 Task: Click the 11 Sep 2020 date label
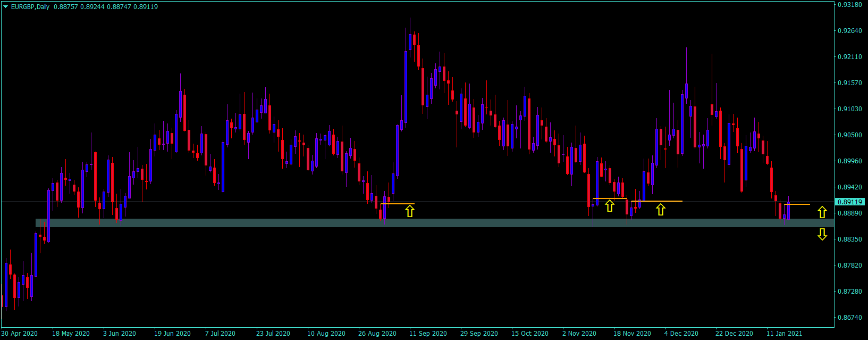pyautogui.click(x=428, y=334)
